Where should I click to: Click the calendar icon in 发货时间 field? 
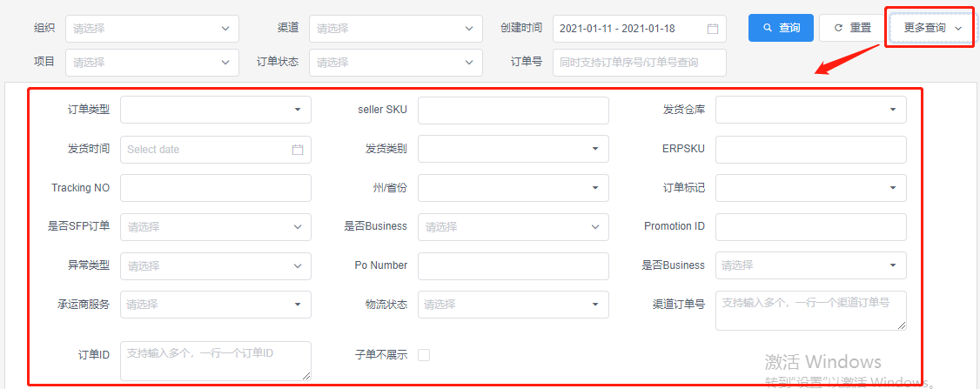pos(298,150)
